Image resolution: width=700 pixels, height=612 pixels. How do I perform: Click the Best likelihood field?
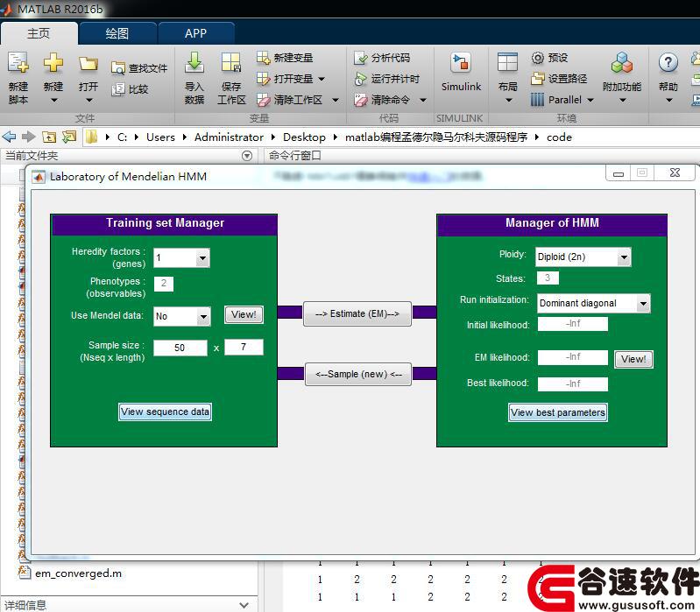point(573,384)
